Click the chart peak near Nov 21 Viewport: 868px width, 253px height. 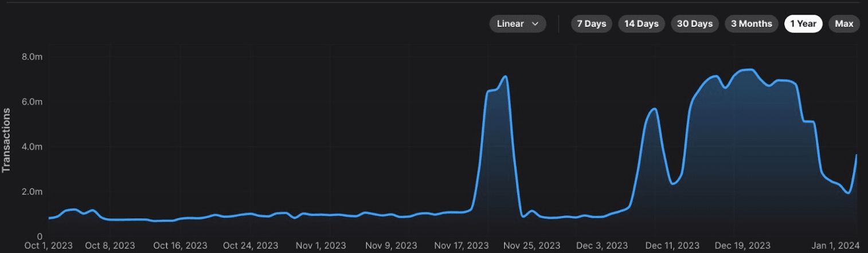(x=505, y=77)
